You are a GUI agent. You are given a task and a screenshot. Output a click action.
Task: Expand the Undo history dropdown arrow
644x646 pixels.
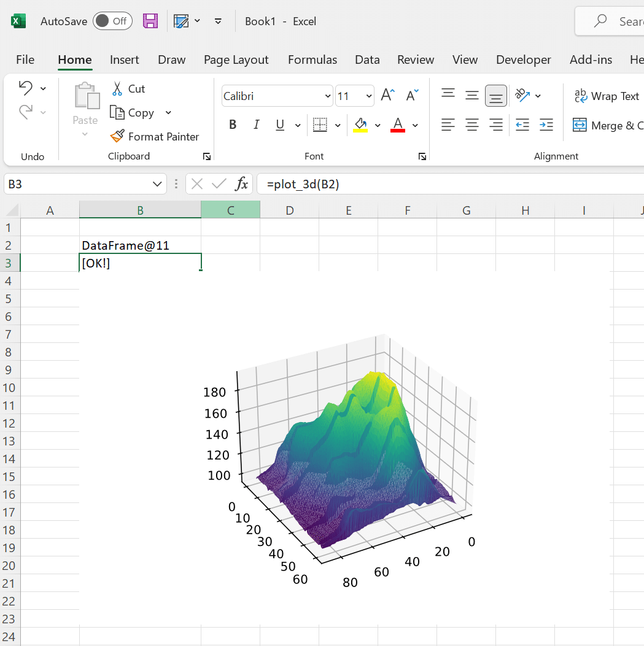(x=44, y=88)
